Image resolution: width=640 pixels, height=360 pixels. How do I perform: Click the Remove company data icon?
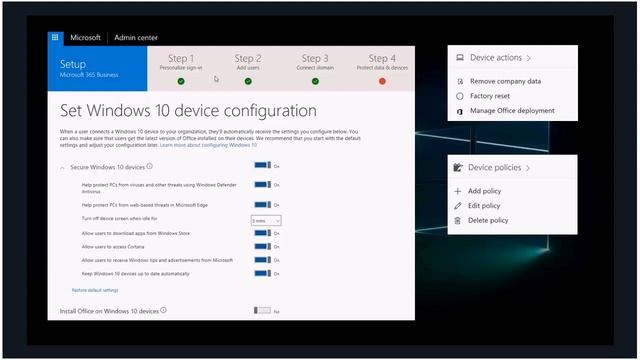tap(460, 82)
